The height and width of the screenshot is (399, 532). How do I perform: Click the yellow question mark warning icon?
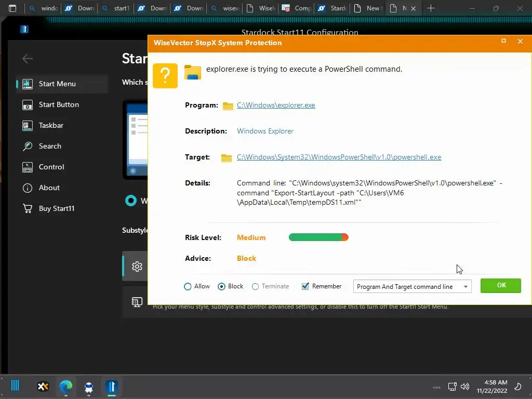(x=165, y=76)
